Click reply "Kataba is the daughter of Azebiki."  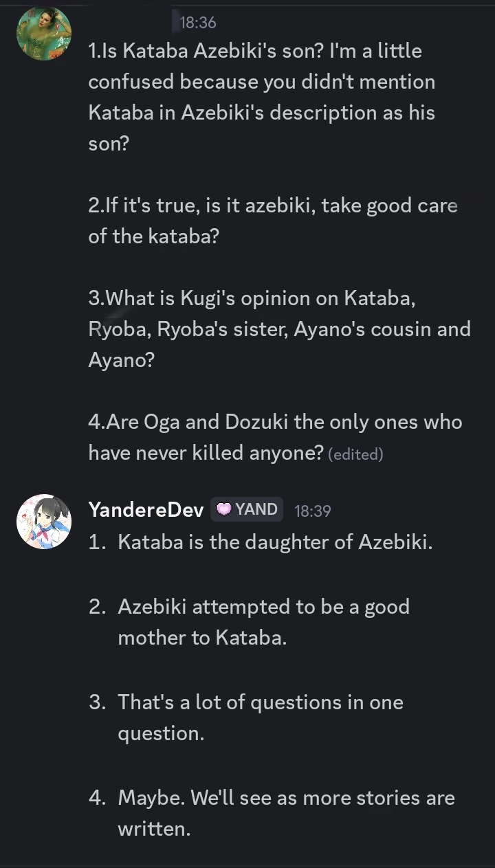point(275,542)
